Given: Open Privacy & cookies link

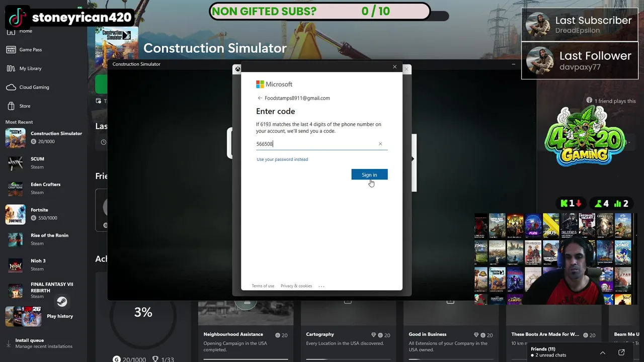Looking at the screenshot, I should click(x=296, y=286).
